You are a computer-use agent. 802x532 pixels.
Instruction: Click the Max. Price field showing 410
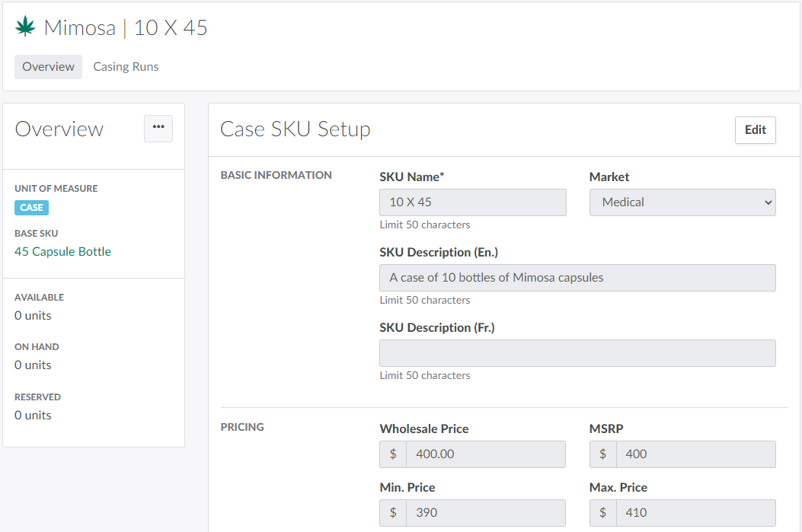click(x=695, y=513)
